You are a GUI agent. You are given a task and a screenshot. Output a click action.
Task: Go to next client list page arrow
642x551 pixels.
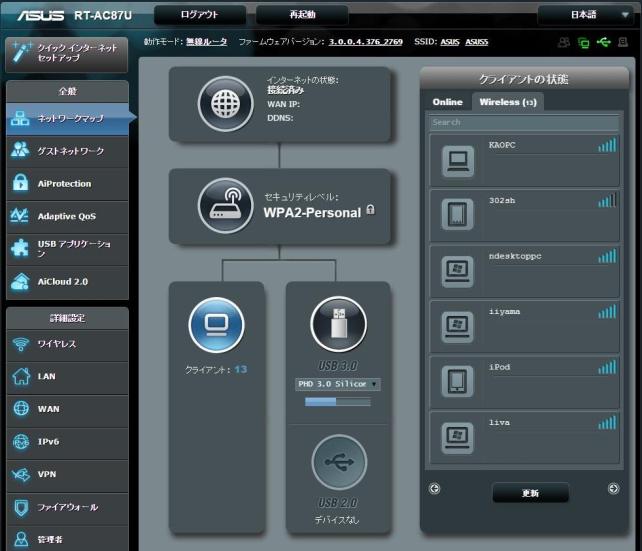[x=613, y=488]
